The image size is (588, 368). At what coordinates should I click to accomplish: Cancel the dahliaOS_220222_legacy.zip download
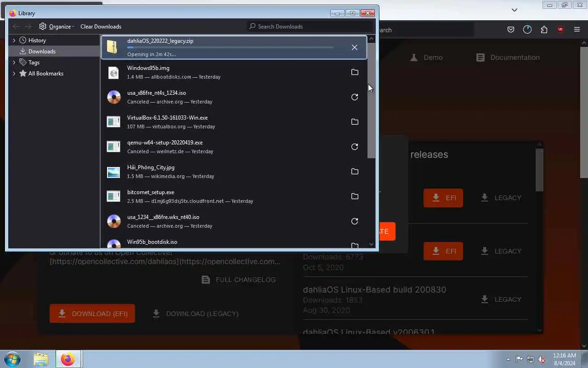pyautogui.click(x=355, y=47)
